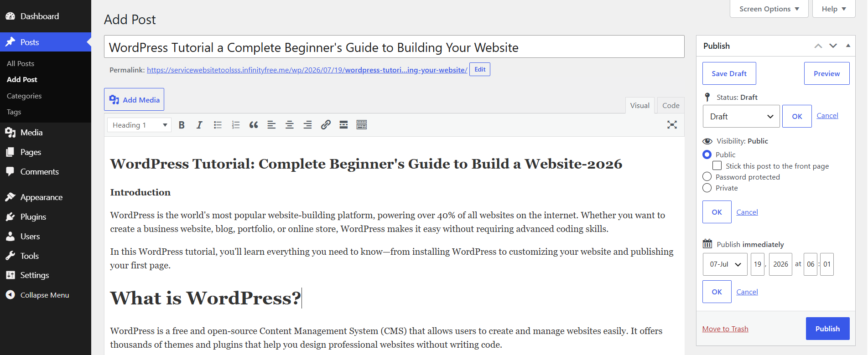Screen dimensions: 868x355
Task: Click the blue Publish button
Action: [x=827, y=329]
